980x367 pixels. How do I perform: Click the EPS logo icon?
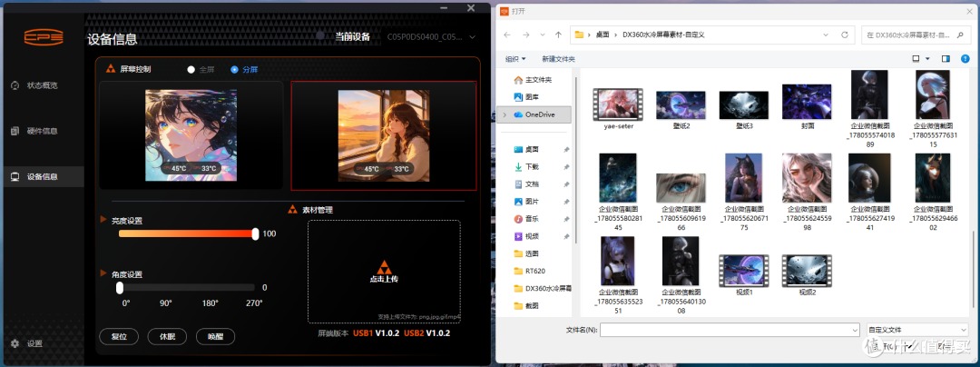pyautogui.click(x=44, y=37)
